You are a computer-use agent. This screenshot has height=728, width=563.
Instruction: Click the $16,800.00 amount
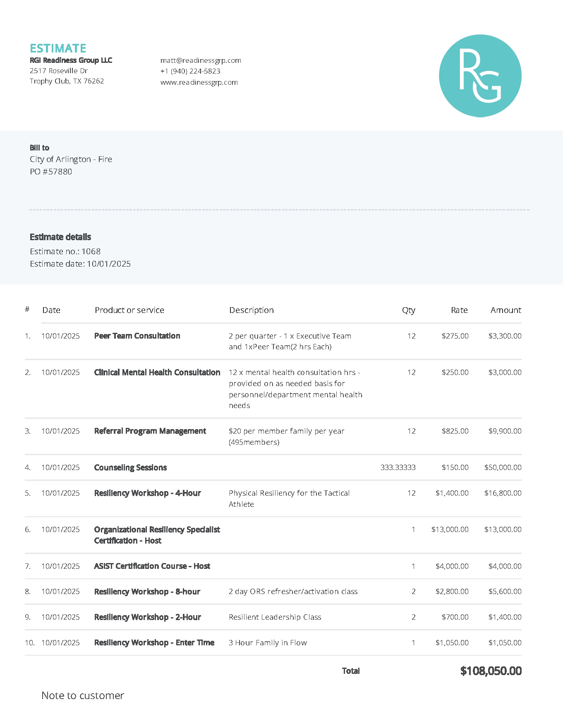(x=503, y=493)
